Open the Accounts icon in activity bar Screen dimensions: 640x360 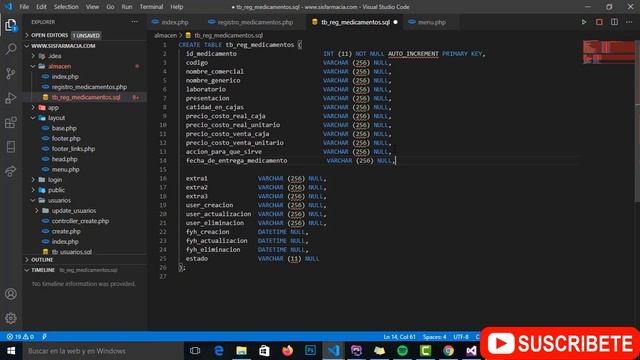[x=11, y=294]
